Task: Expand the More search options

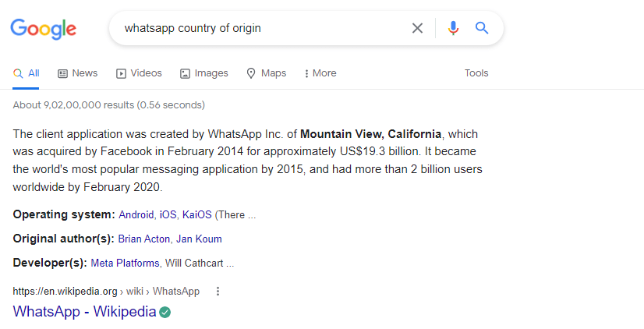Action: (320, 73)
